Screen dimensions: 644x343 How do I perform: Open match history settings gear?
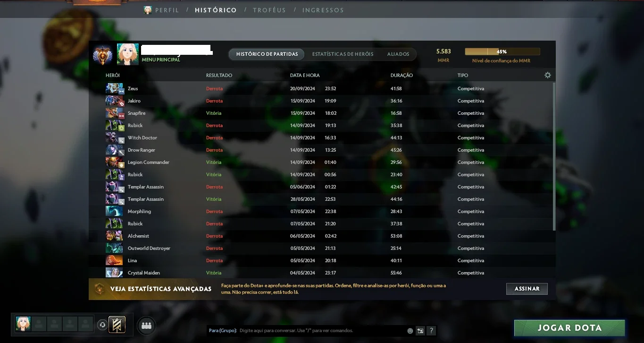pos(548,75)
